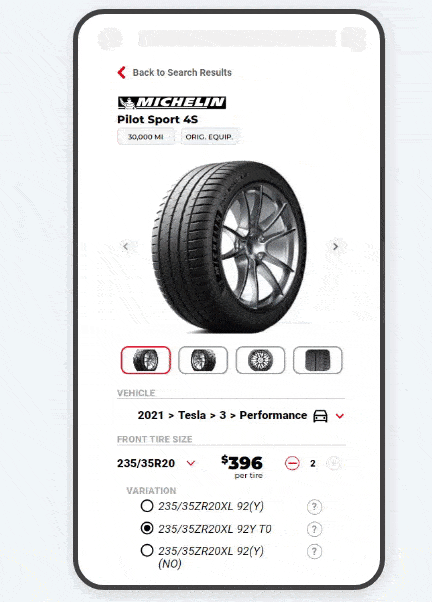The image size is (432, 602).
Task: Show the previous tire image
Action: click(x=126, y=246)
